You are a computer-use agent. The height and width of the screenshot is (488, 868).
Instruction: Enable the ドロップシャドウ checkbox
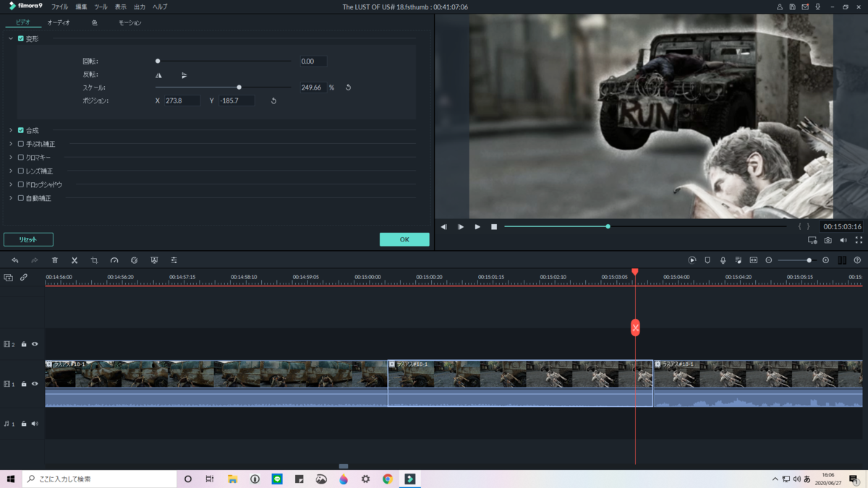tap(21, 184)
